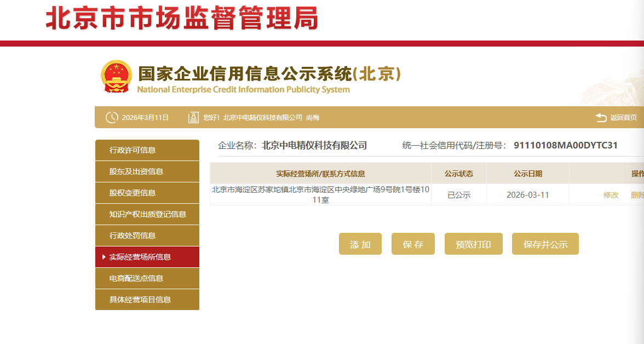The width and height of the screenshot is (644, 344).
Task: Click the address cell 北京市海淀区苏家坨镇
Action: tap(320, 194)
